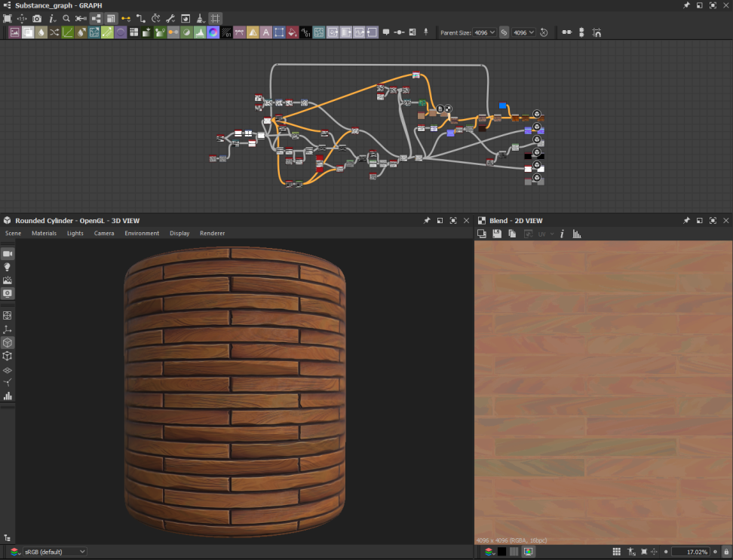The height and width of the screenshot is (560, 733).
Task: Click the camera snapshot icon in graph toolbar
Action: click(x=37, y=18)
